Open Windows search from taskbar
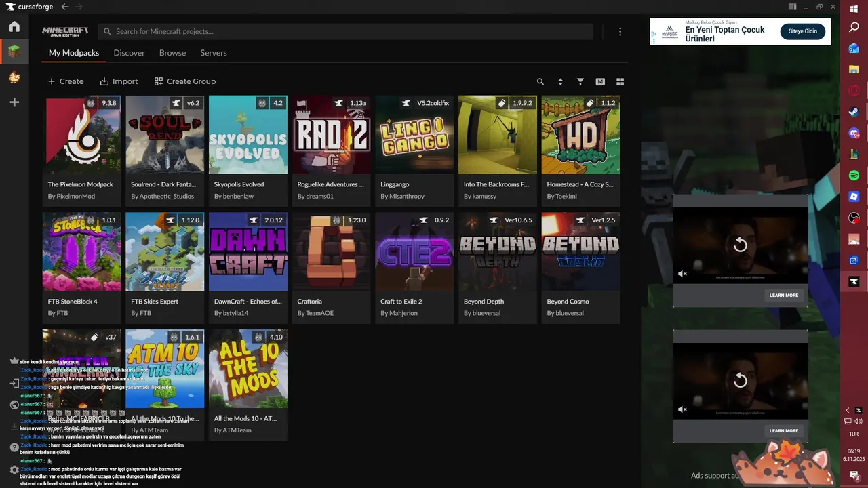 pos(854,28)
